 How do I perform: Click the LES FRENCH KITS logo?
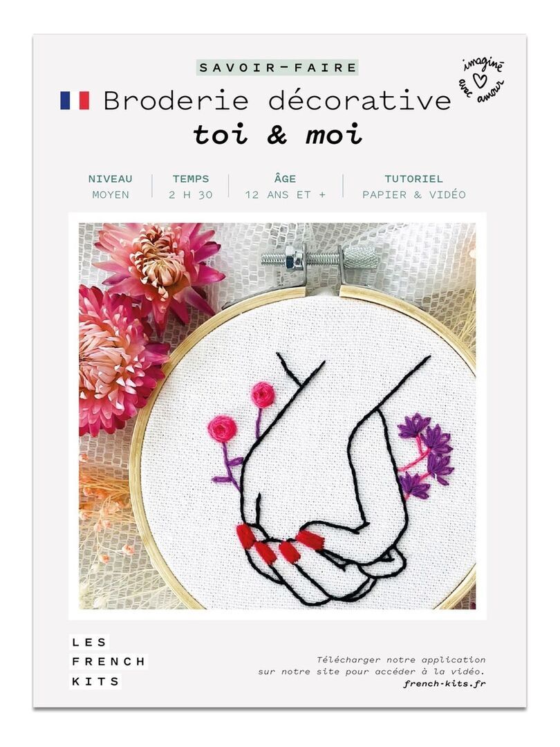pos(109,662)
